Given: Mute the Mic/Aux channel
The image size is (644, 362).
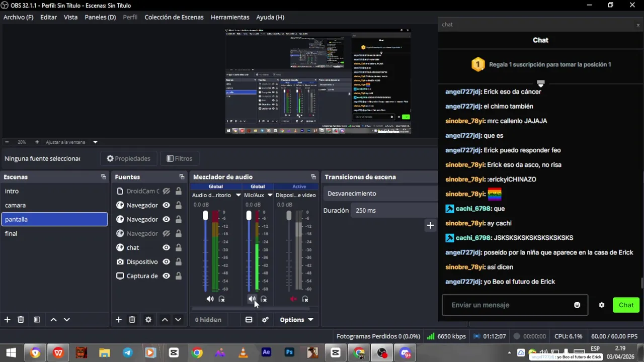Looking at the screenshot, I should pyautogui.click(x=252, y=299).
